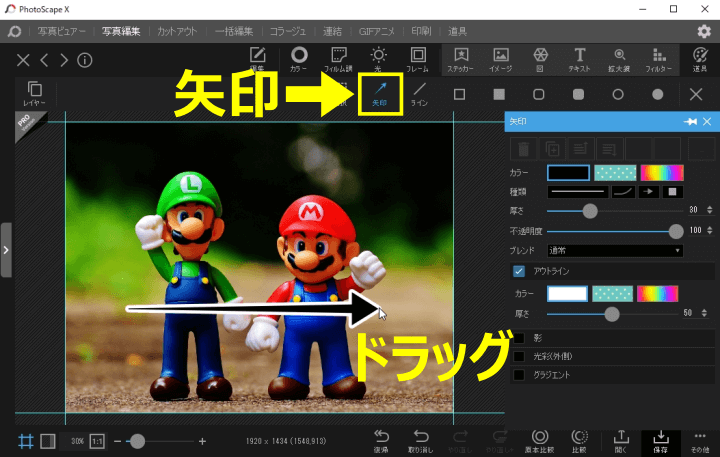Open the カットアウト tab
The height and width of the screenshot is (457, 720).
177,31
